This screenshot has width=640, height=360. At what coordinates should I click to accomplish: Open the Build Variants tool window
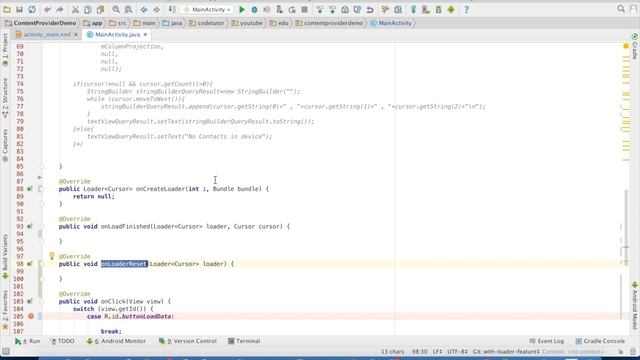[5, 256]
